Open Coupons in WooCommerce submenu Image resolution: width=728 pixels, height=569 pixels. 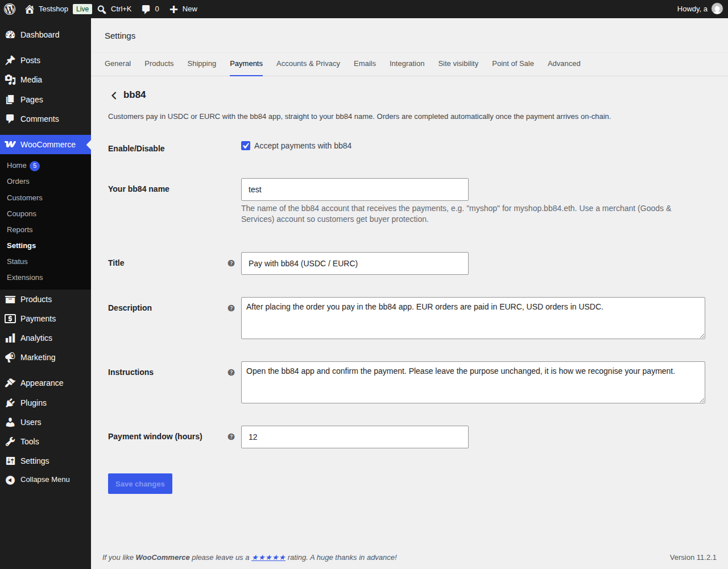(22, 214)
